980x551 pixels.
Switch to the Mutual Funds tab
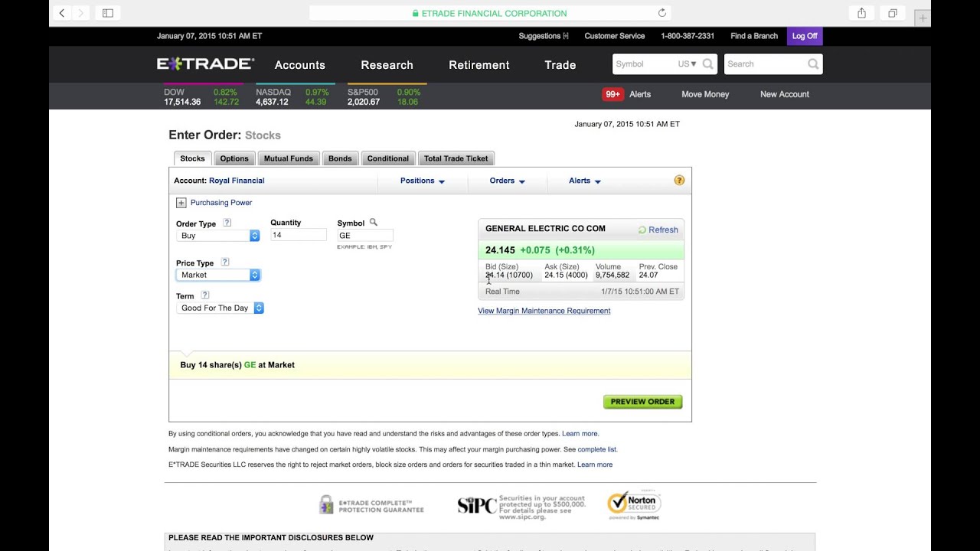(x=289, y=158)
